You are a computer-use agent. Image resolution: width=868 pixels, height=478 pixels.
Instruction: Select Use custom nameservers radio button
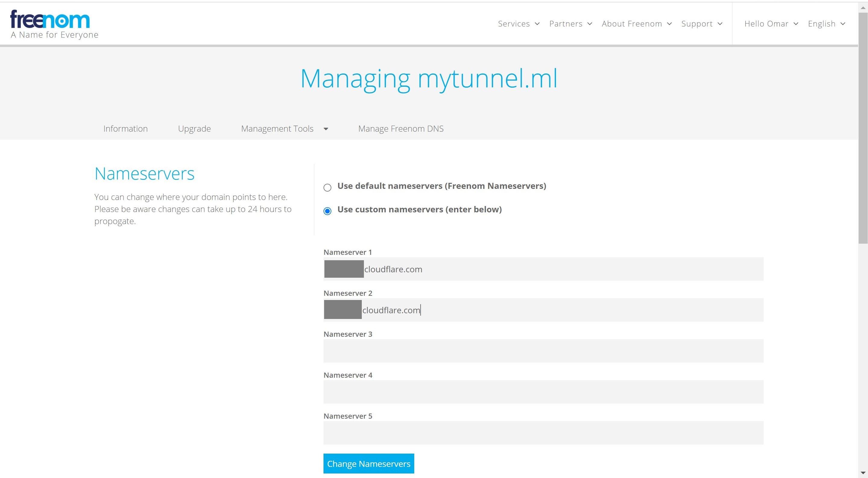[327, 211]
